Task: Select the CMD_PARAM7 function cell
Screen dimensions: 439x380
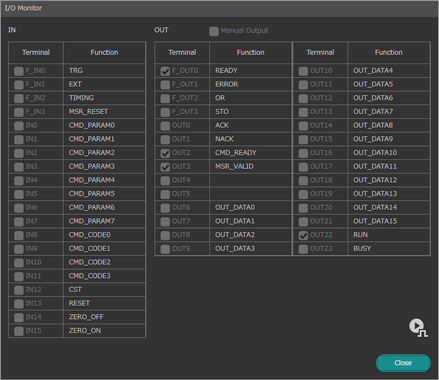Action: click(x=104, y=221)
